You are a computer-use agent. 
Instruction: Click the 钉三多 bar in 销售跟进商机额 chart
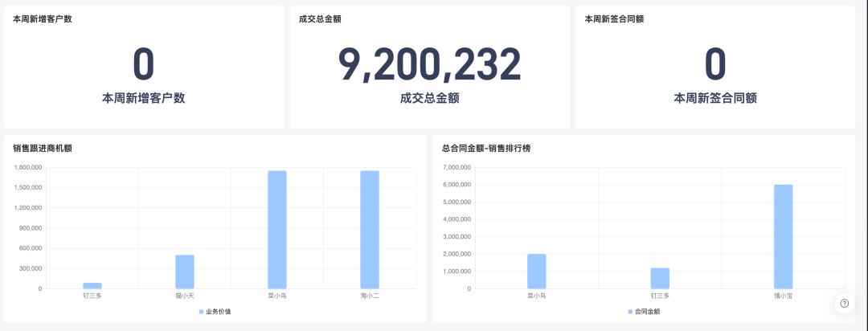92,286
